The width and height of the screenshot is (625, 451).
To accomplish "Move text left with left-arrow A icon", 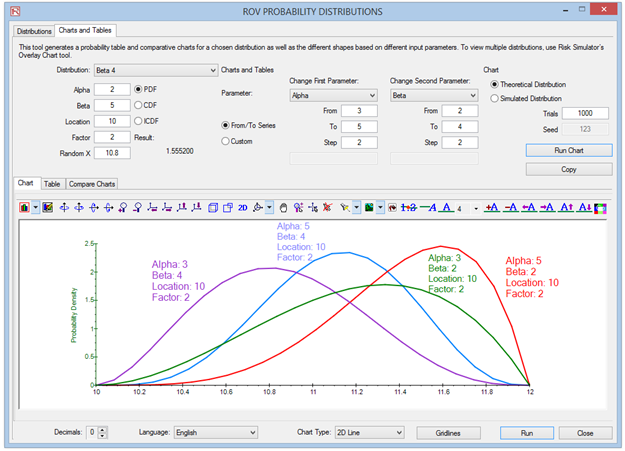I will [529, 207].
